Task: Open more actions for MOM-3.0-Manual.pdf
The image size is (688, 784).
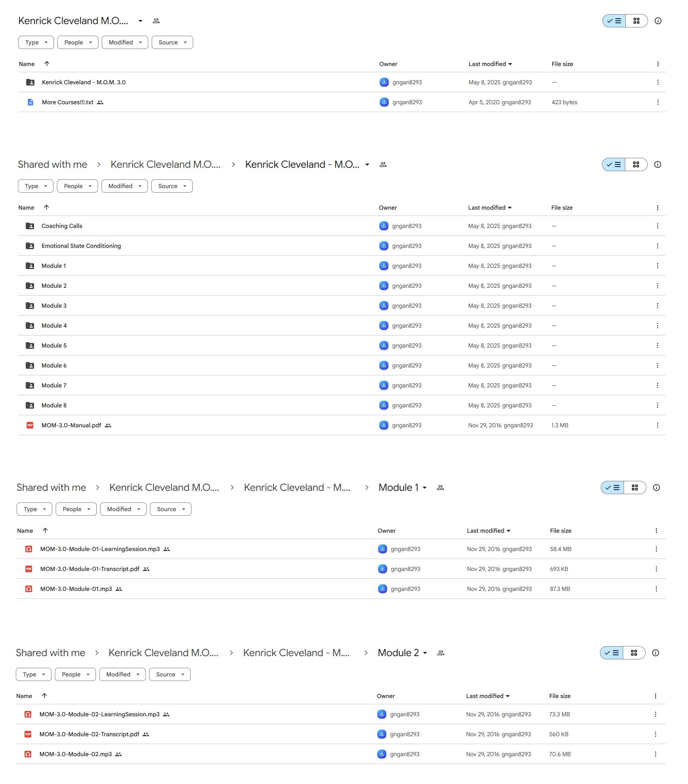Action: click(x=657, y=425)
